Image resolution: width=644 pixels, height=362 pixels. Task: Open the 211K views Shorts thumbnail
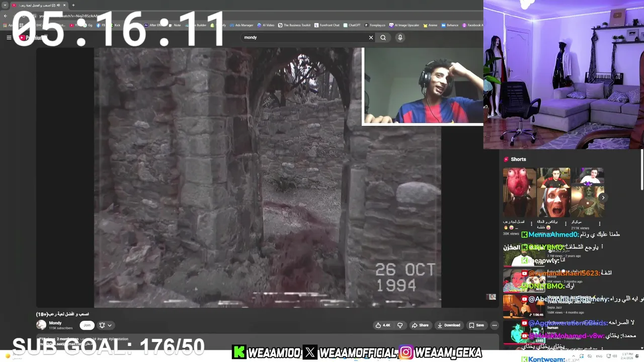[588, 193]
